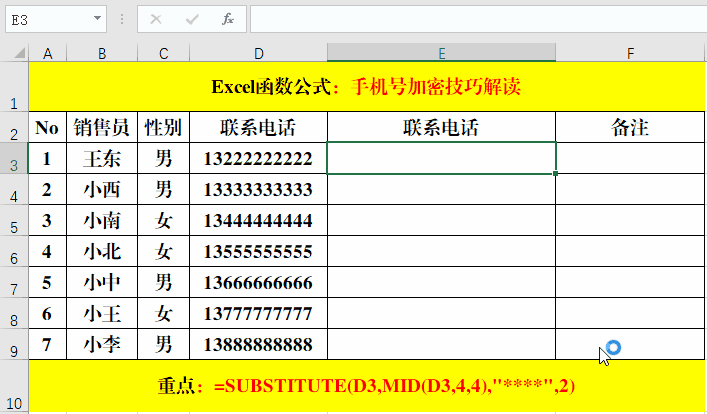Select row 8 header
This screenshot has height=414, width=707.
coord(14,313)
